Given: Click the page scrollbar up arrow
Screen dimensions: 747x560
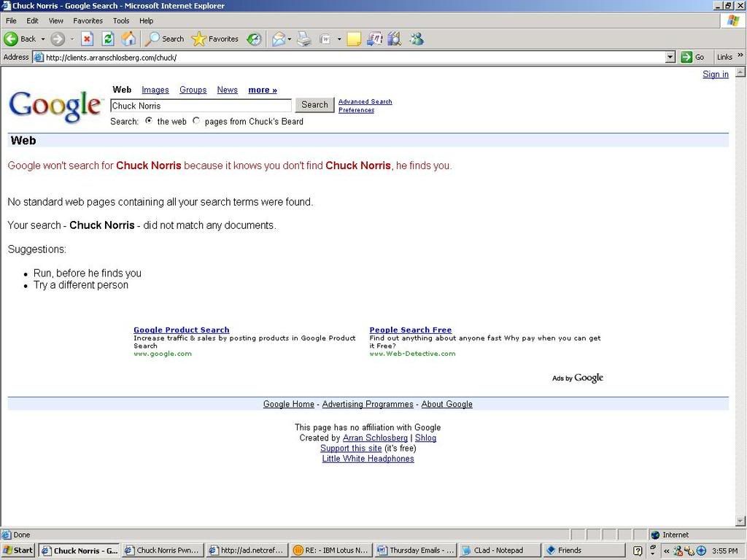Looking at the screenshot, I should click(x=740, y=72).
